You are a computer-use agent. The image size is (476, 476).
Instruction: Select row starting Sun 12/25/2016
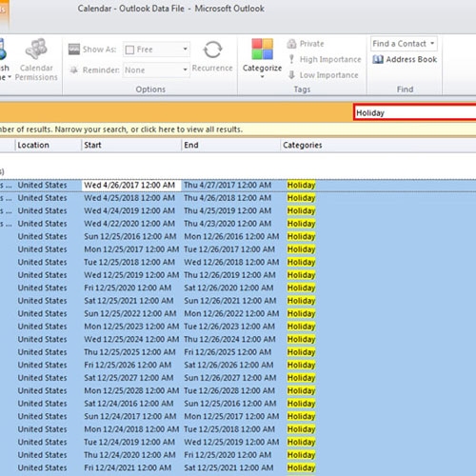coord(238,237)
